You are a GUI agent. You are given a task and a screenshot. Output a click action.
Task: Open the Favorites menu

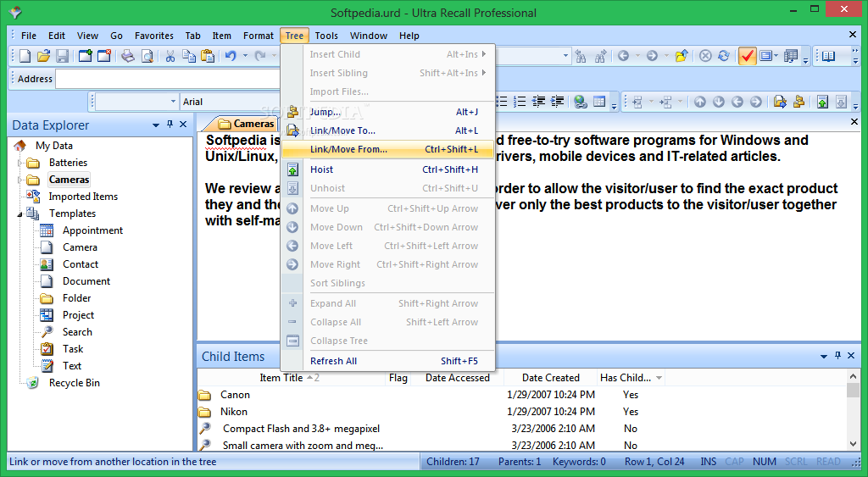tap(154, 36)
